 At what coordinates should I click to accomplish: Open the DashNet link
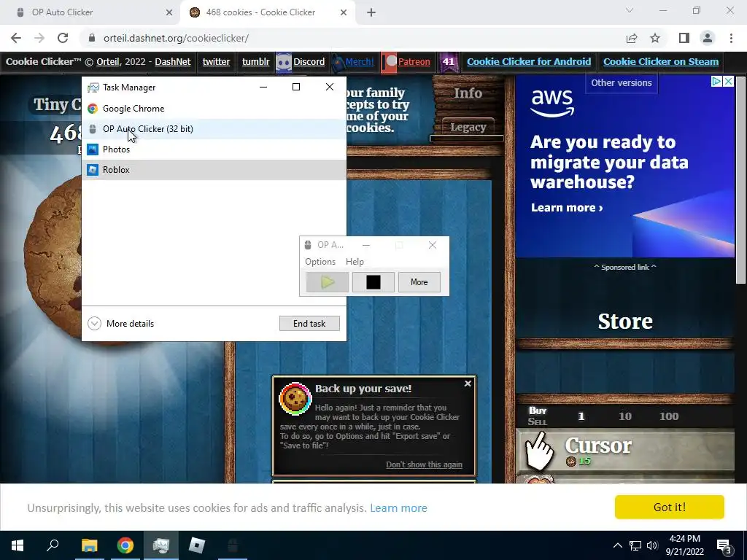pos(172,61)
